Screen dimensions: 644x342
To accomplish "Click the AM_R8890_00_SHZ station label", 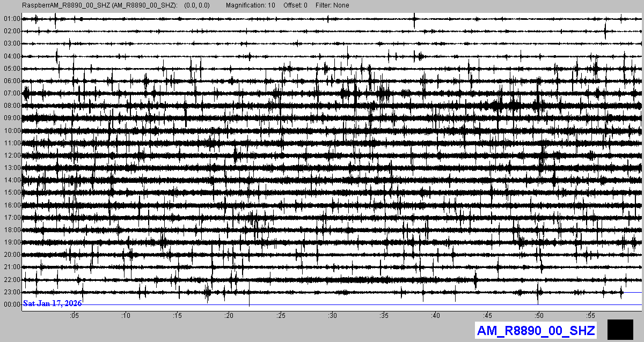I will tap(536, 330).
